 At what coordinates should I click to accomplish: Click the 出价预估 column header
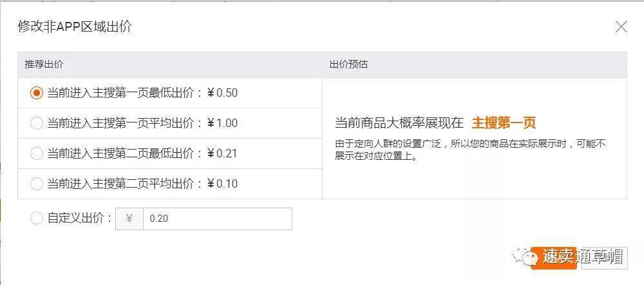(x=348, y=64)
